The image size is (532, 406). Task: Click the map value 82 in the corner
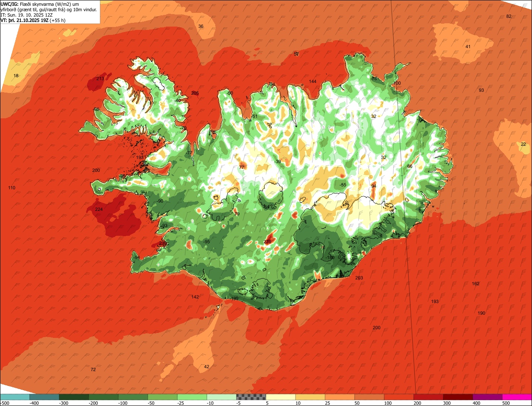pyautogui.click(x=509, y=16)
